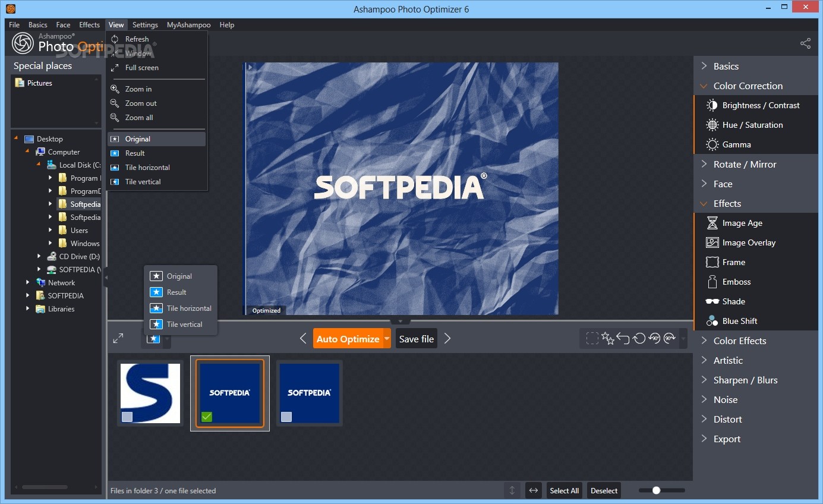Open the Settings menu
This screenshot has width=823, height=504.
pyautogui.click(x=145, y=25)
